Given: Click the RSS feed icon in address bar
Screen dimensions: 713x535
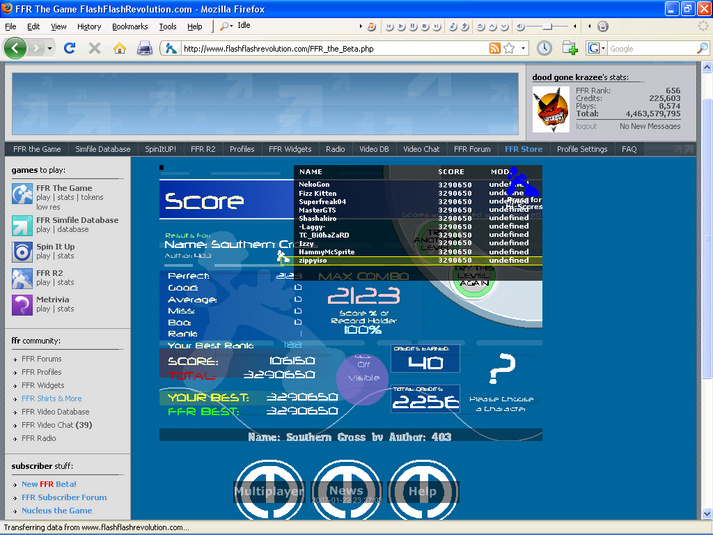Looking at the screenshot, I should click(495, 48).
